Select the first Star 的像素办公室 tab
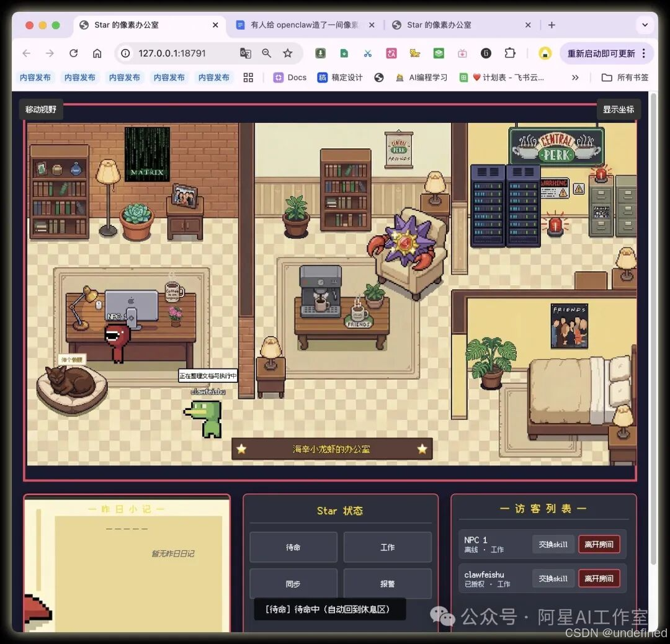Image resolution: width=670 pixels, height=644 pixels. [x=150, y=25]
